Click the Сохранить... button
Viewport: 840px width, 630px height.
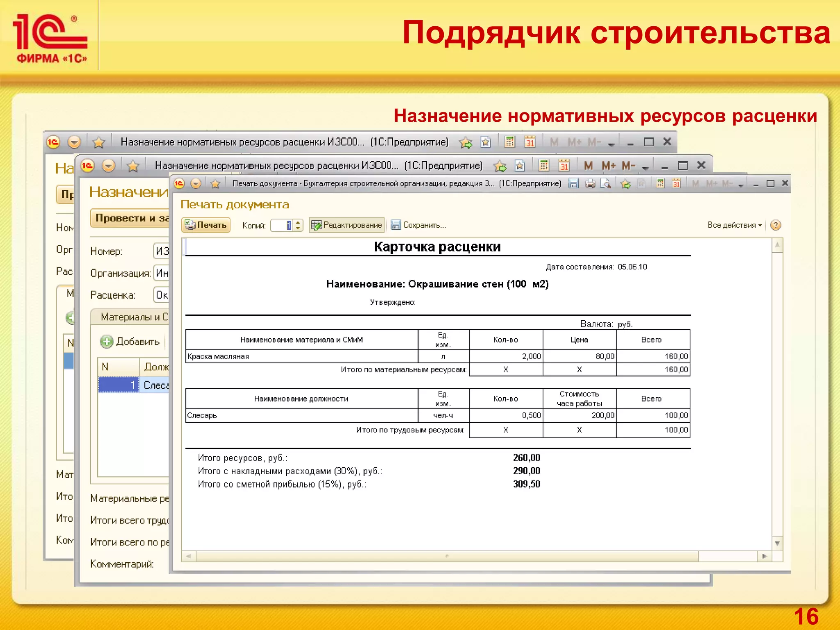(x=418, y=225)
